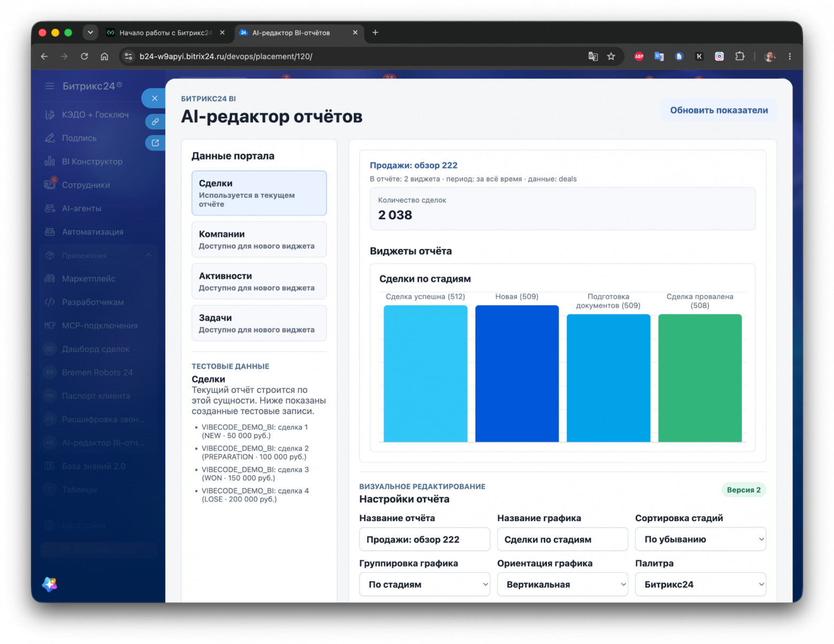Image resolution: width=834 pixels, height=644 pixels.
Task: Click the translate page icon in address bar
Action: 593,56
